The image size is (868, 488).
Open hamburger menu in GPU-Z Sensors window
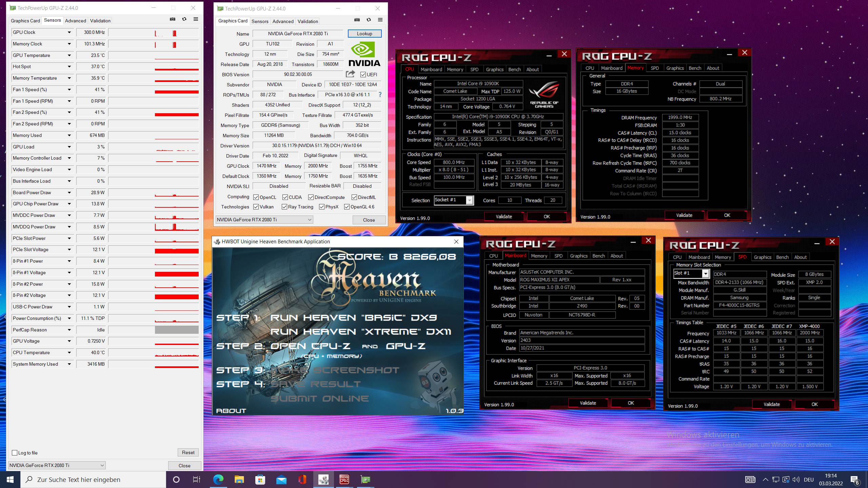click(x=196, y=19)
